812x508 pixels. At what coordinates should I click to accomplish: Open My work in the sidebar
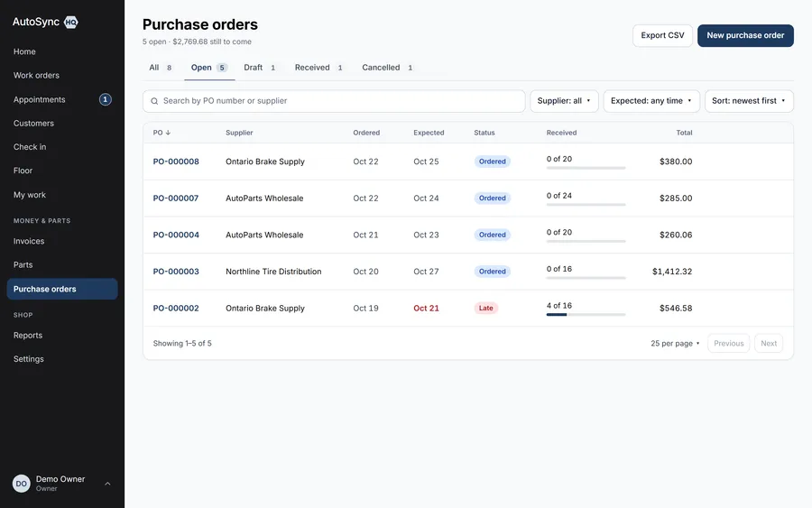[62, 195]
